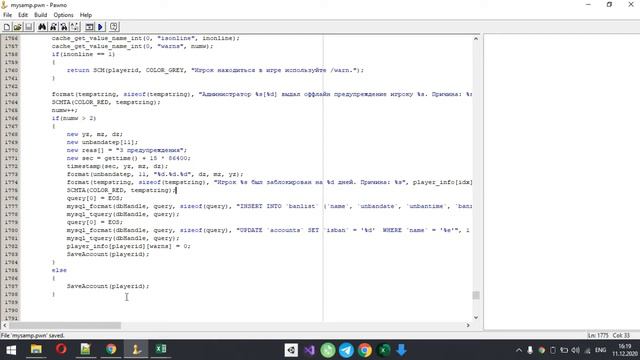The image size is (640, 360).
Task: Click the 'cache_get_value_name_int(0, "warns"' line
Action: coord(132,46)
